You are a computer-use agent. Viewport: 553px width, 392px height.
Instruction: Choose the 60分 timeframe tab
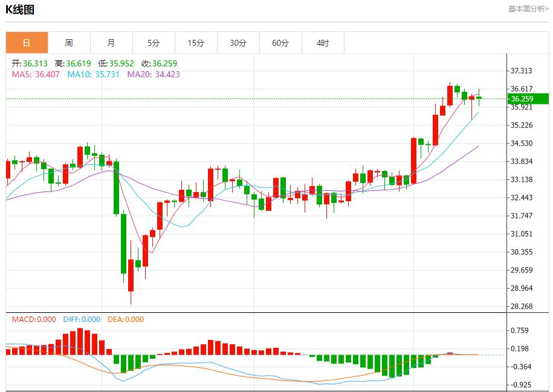(280, 43)
